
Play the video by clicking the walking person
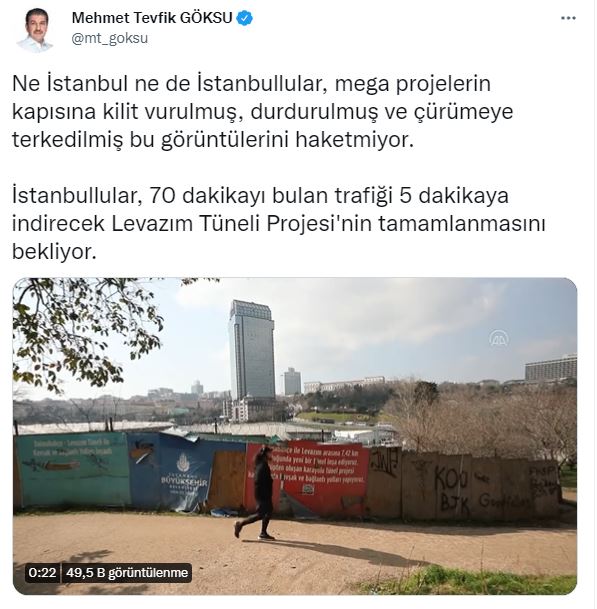(x=260, y=492)
